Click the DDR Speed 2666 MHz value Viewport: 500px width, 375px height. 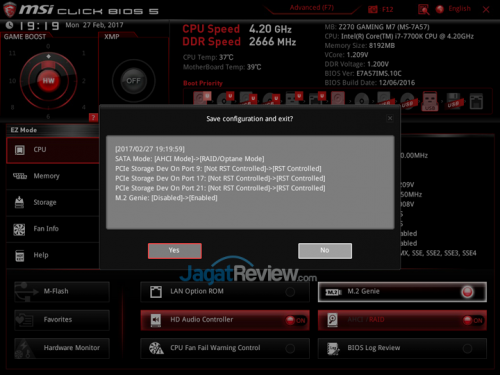[x=273, y=42]
